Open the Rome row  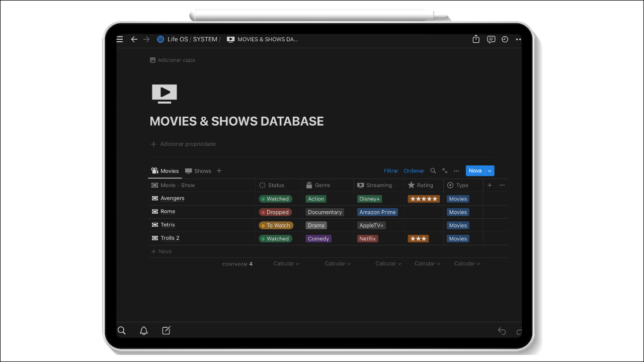click(x=168, y=212)
